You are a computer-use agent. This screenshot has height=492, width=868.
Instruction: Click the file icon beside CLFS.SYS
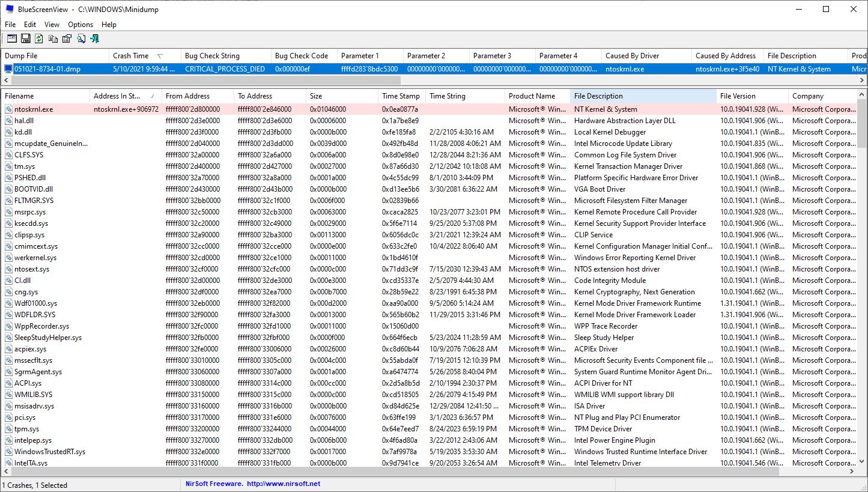click(x=9, y=155)
